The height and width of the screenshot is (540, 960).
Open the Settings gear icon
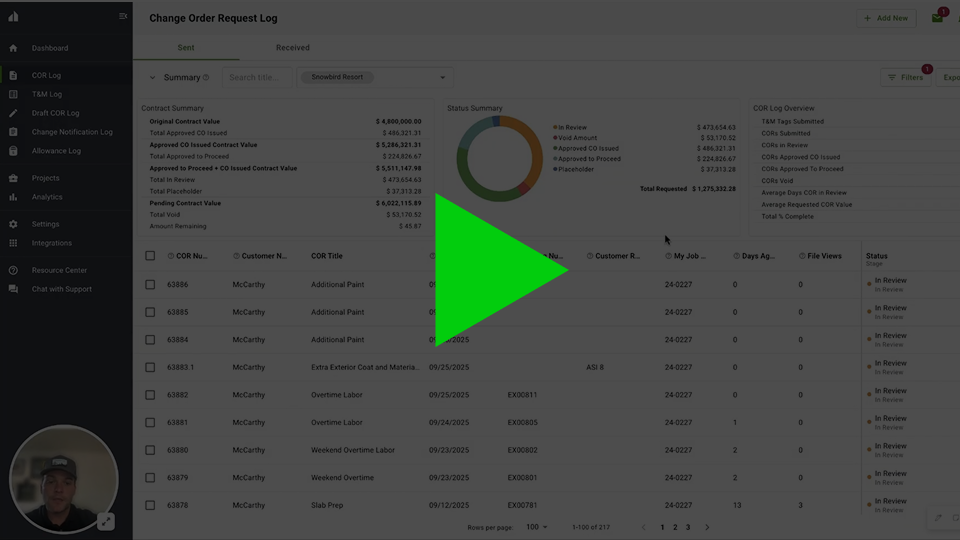tap(13, 224)
